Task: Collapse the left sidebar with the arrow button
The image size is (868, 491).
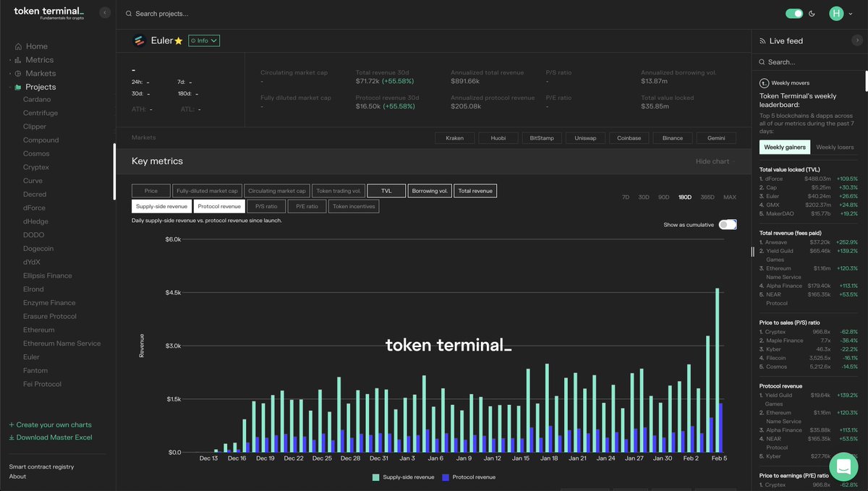Action: pyautogui.click(x=105, y=12)
